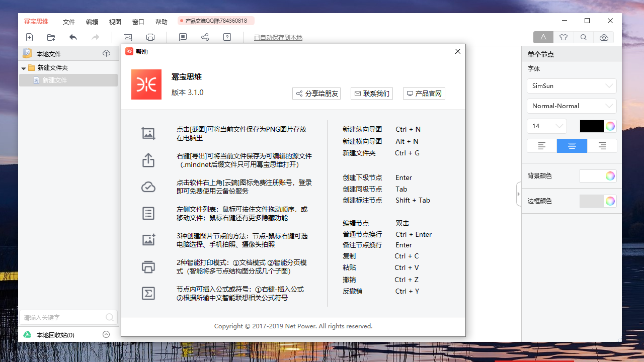This screenshot has width=644, height=362.
Task: Click the recycle bin Drive icon
Action: [27, 335]
